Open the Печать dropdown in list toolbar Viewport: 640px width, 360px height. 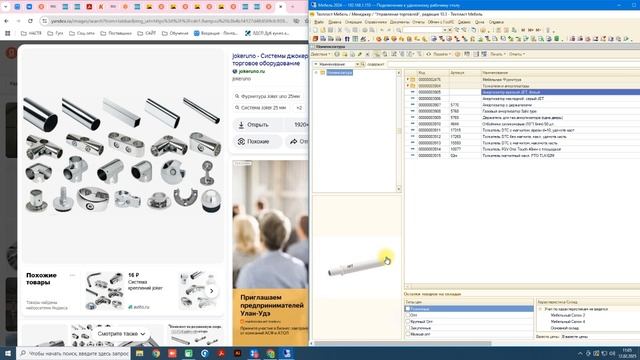tap(498, 54)
